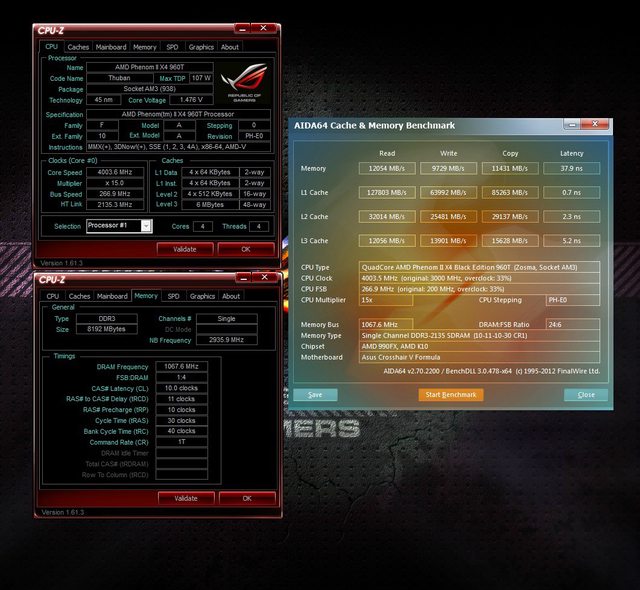Image resolution: width=640 pixels, height=590 pixels.
Task: Click OK in the top CPU-Z window
Action: coord(246,249)
